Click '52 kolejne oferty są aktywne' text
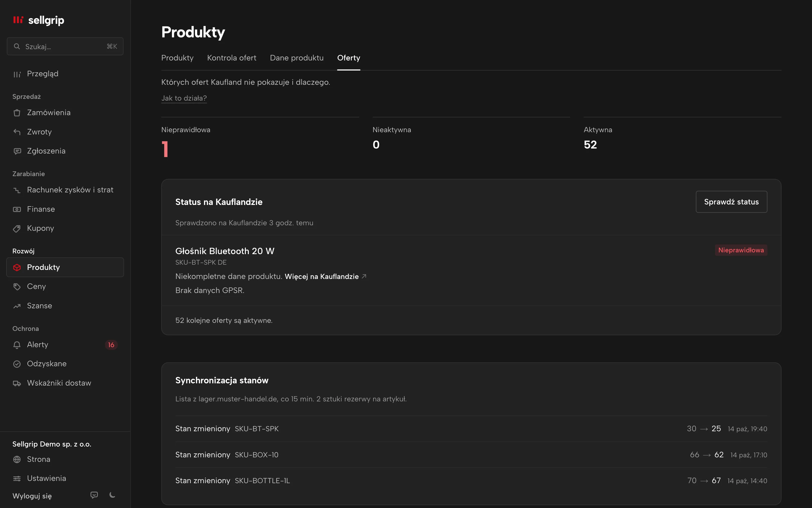This screenshot has height=508, width=812. click(x=224, y=320)
